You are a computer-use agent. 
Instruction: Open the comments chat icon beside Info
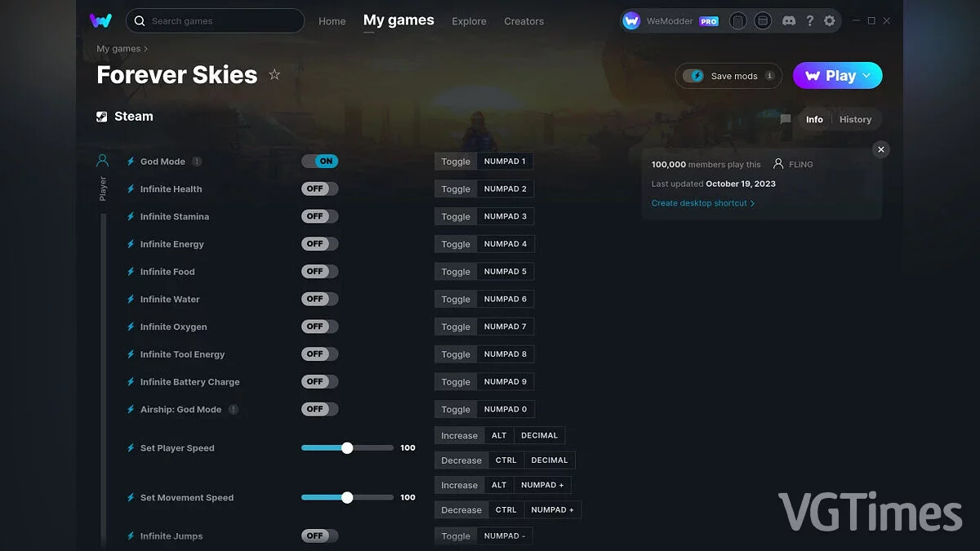click(x=786, y=119)
